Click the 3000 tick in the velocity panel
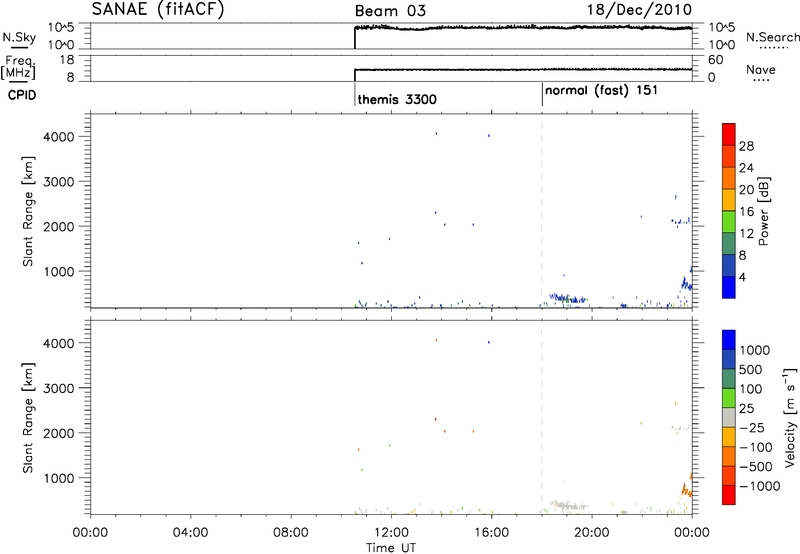Viewport: 800px width, 554px height. pos(59,388)
